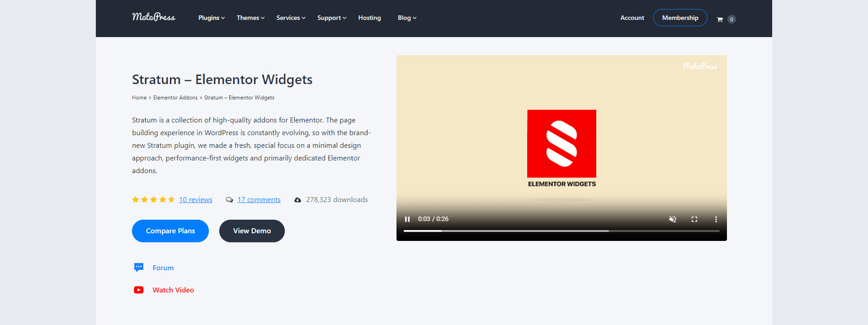Unmute the video sound
Screen dimensions: 868x325
click(673, 219)
